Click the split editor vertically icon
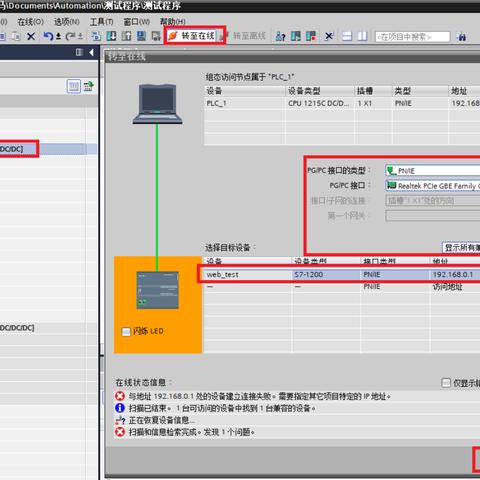This screenshot has width=480, height=480. coord(362,36)
